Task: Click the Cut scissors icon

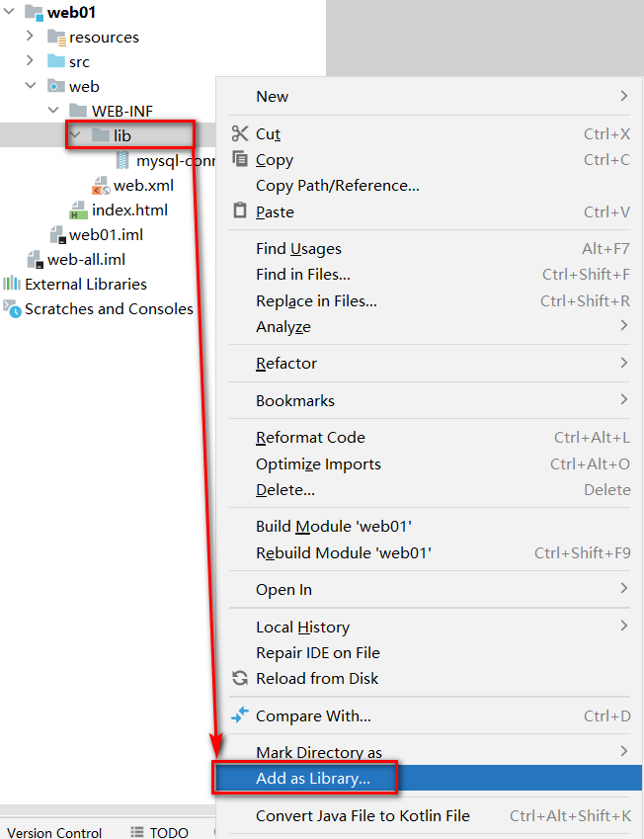Action: (240, 133)
